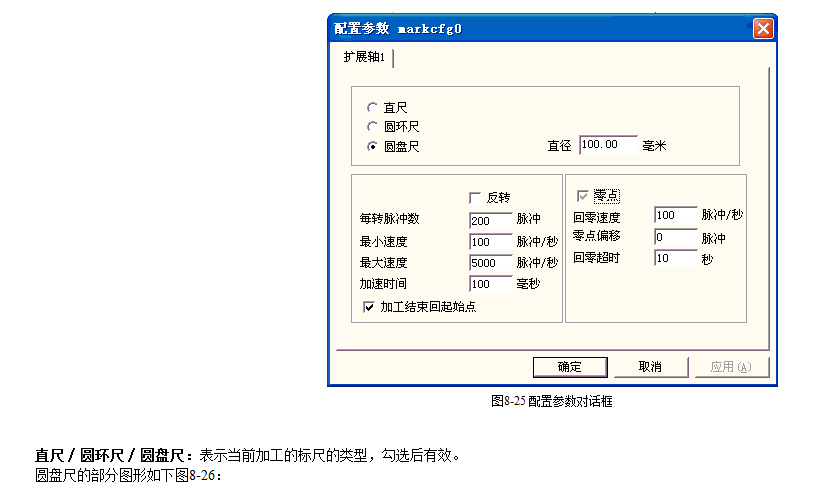Close the 配置参数 dialog
Viewport: 815px width, 498px height.
(763, 29)
